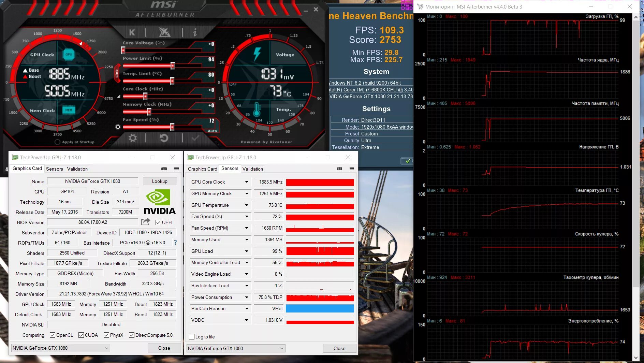Switch to Validation tab in left GPU-Z window
Image resolution: width=644 pixels, height=363 pixels.
point(77,169)
